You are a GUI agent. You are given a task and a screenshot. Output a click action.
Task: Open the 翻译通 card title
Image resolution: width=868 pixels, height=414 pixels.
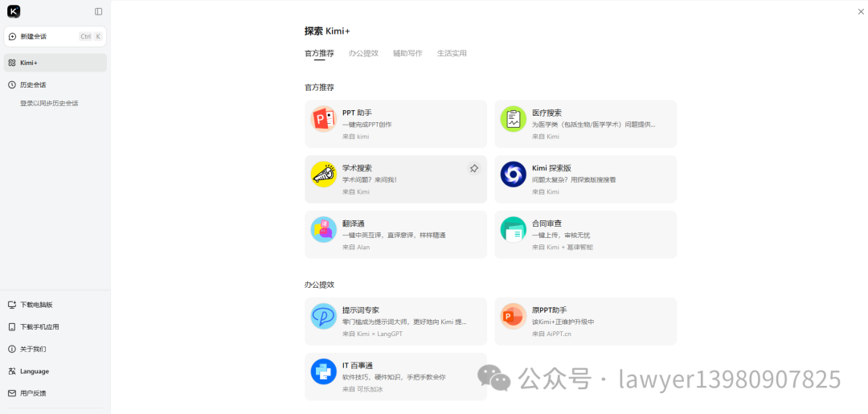(353, 223)
